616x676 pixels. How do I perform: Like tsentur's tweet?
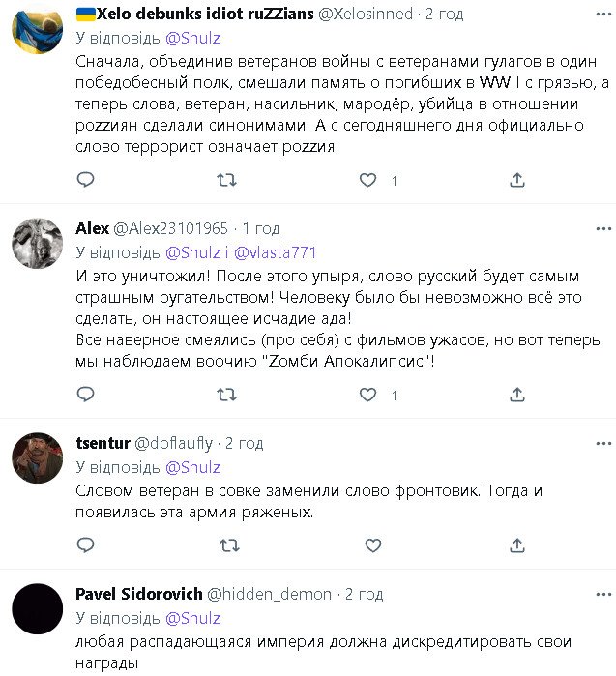tap(367, 545)
